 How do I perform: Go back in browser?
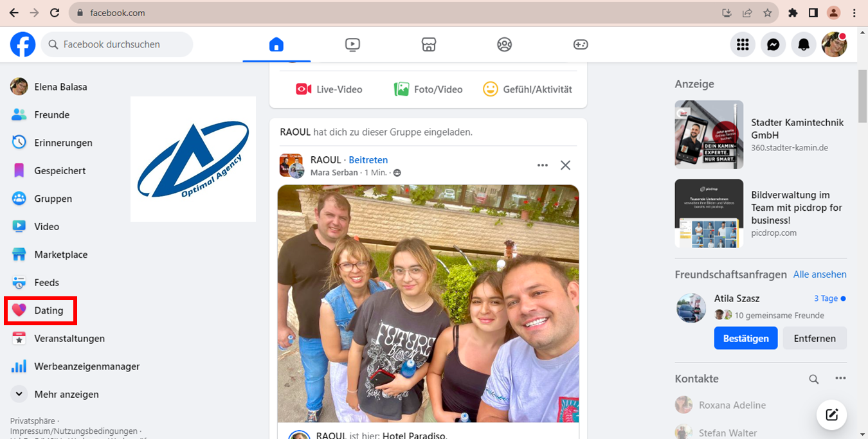point(14,13)
